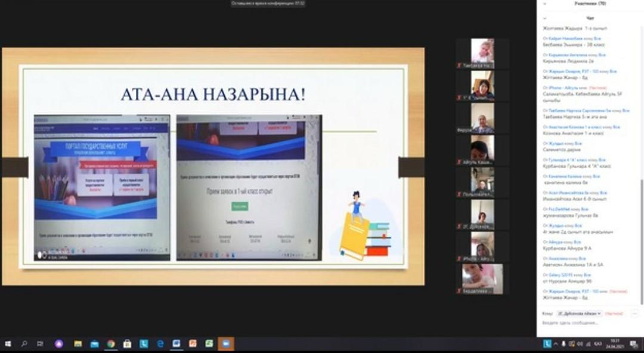Click the Windows Start button
The width and height of the screenshot is (644, 353).
tap(8, 344)
